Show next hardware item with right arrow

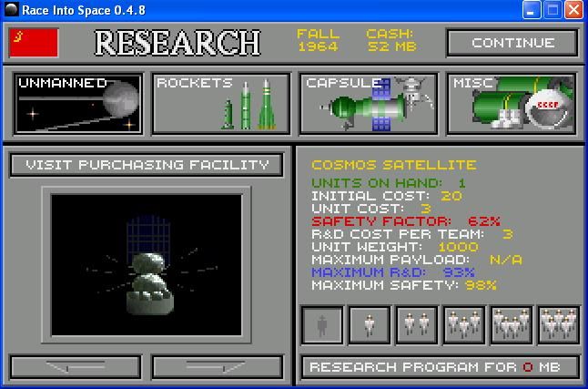[x=218, y=367]
